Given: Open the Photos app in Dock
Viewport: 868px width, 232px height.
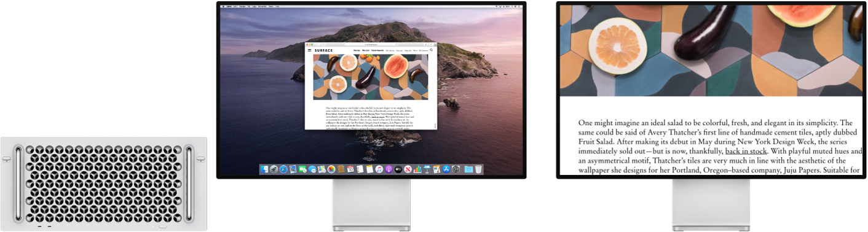Looking at the screenshot, I should pyautogui.click(x=331, y=169).
